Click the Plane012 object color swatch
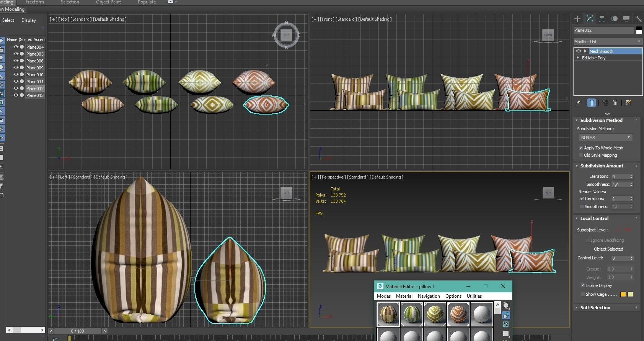 (639, 30)
